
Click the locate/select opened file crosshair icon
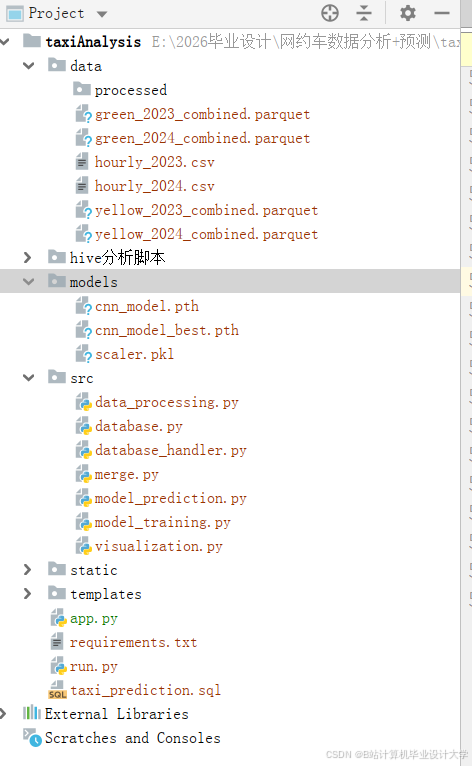(x=330, y=13)
